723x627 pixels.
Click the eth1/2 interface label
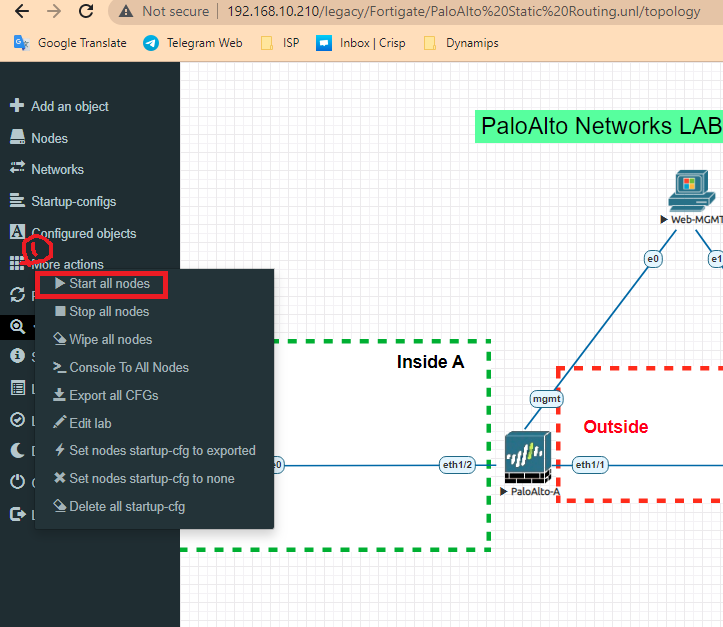tap(457, 465)
